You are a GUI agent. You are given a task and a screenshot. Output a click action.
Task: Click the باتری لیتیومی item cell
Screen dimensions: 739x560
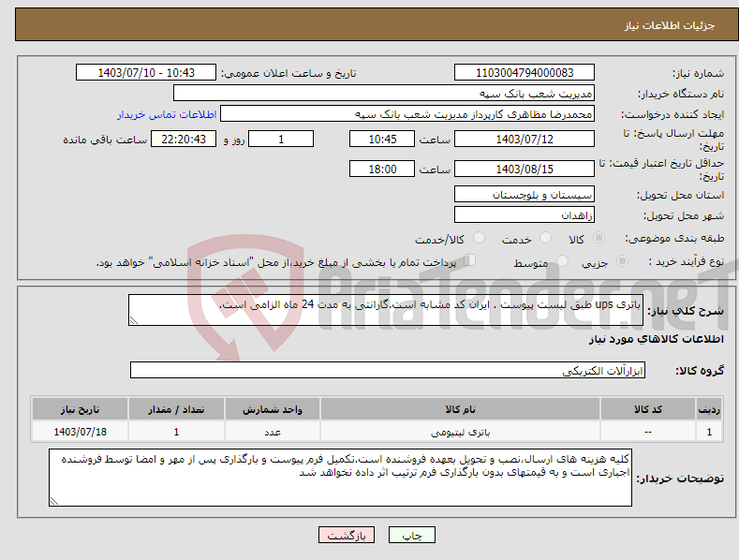pyautogui.click(x=460, y=432)
